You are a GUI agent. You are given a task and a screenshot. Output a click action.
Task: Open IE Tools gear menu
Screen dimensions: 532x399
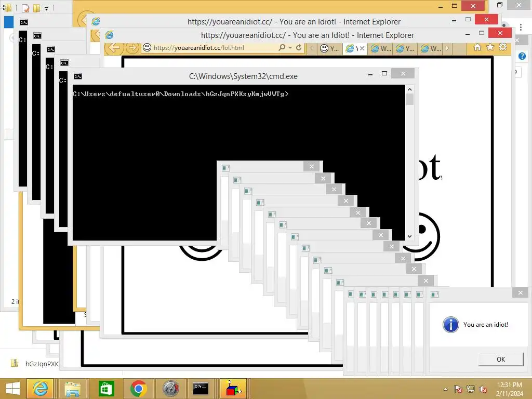click(x=503, y=47)
